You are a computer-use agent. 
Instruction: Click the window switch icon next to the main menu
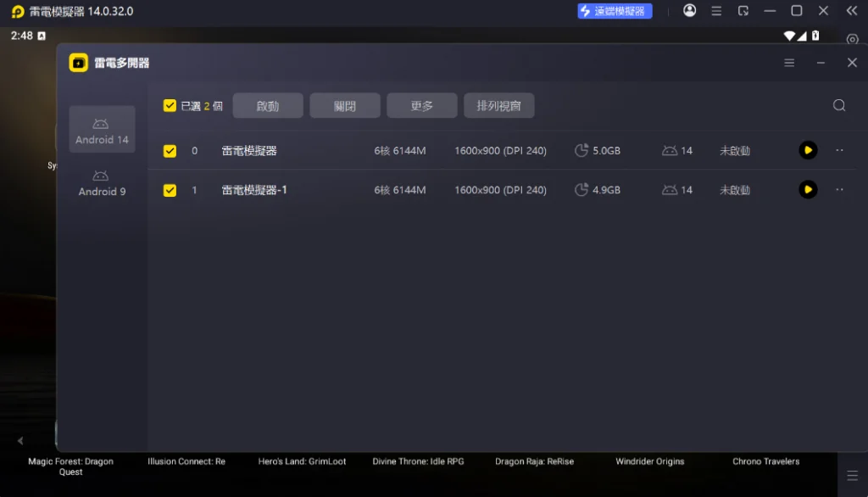[743, 11]
